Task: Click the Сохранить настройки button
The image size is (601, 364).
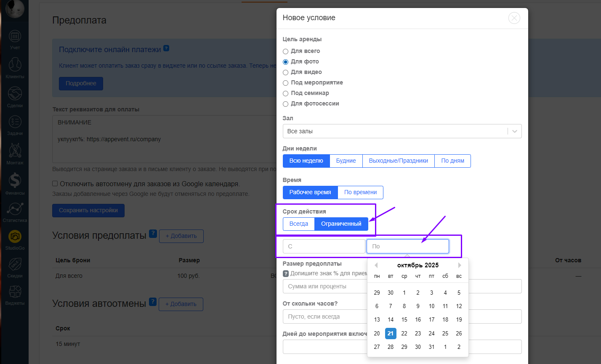Action: click(x=88, y=211)
